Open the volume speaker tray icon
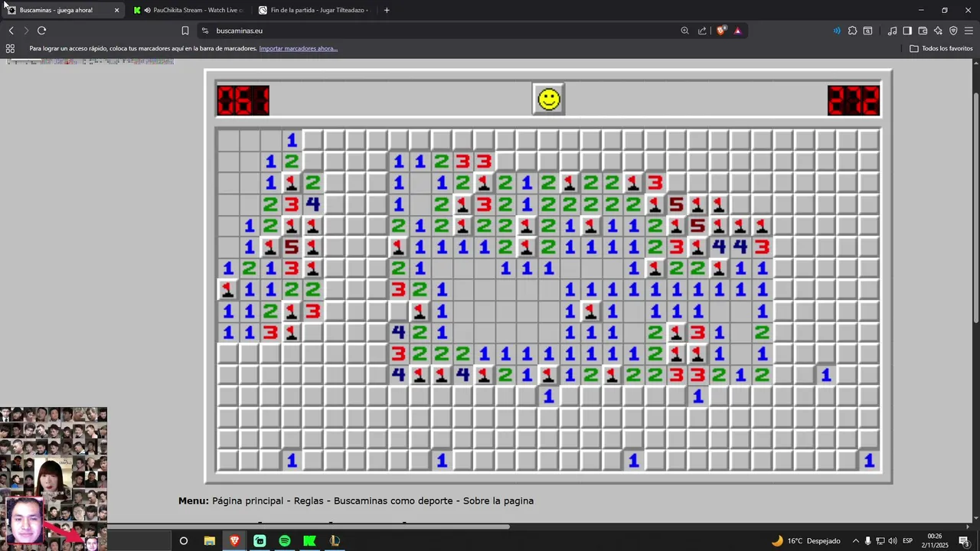 tap(892, 541)
